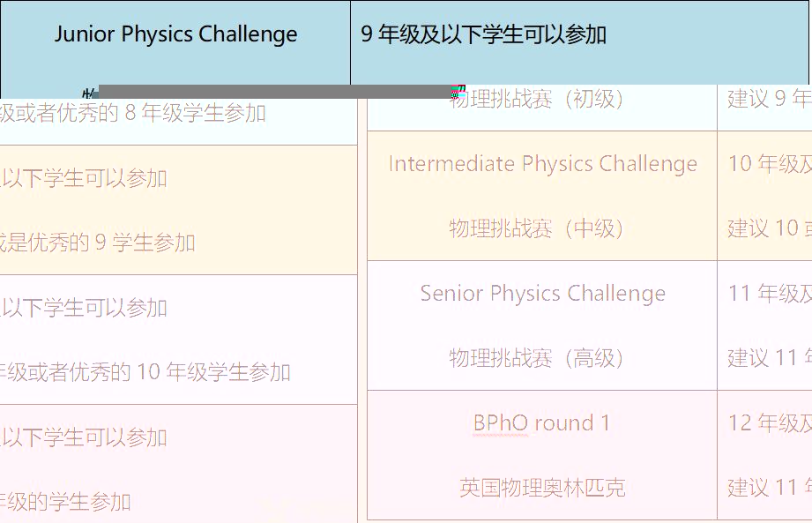Select the 物理挑战赛（高级）text
Image resolution: width=812 pixels, height=523 pixels.
[x=536, y=358]
